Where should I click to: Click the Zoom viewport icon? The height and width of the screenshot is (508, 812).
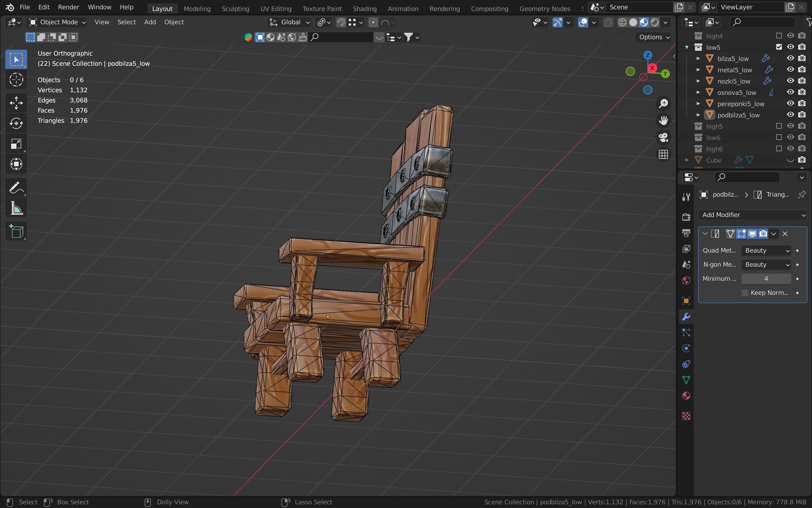[x=663, y=104]
